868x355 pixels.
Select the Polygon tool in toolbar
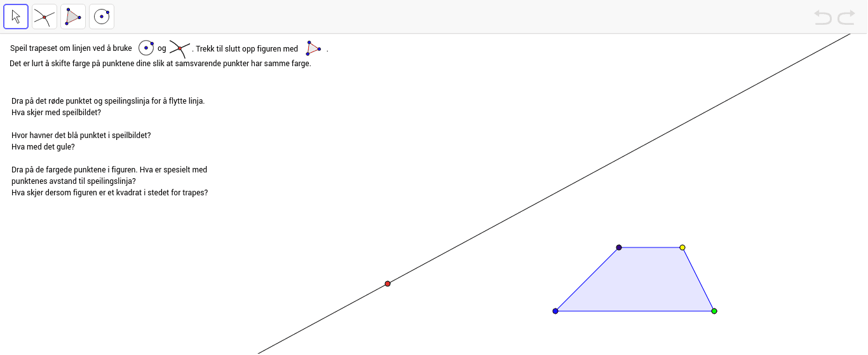(73, 17)
